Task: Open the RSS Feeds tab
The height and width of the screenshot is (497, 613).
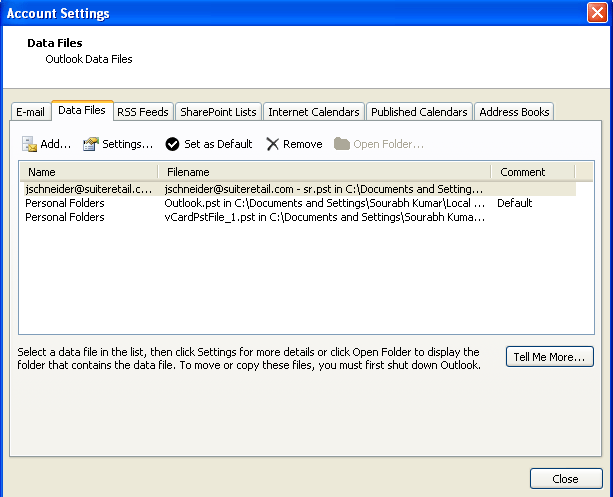Action: click(x=143, y=112)
